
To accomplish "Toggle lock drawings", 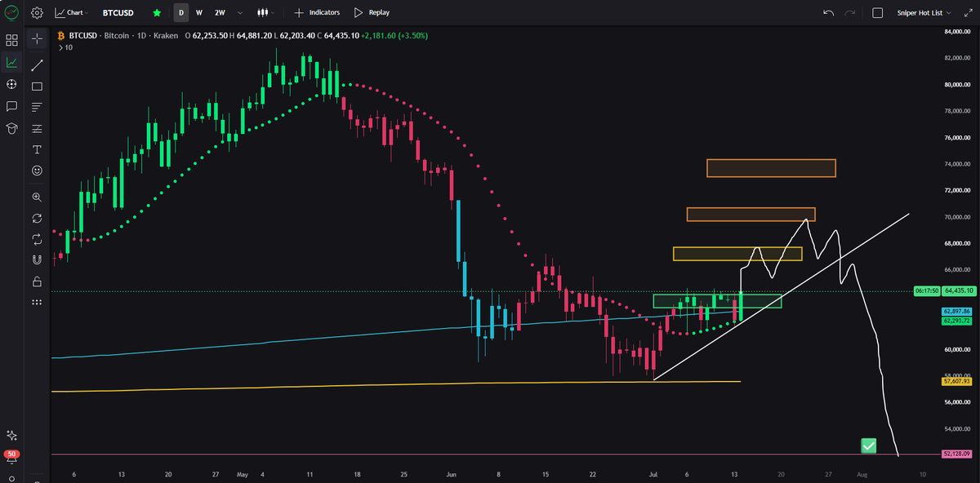I will (37, 281).
